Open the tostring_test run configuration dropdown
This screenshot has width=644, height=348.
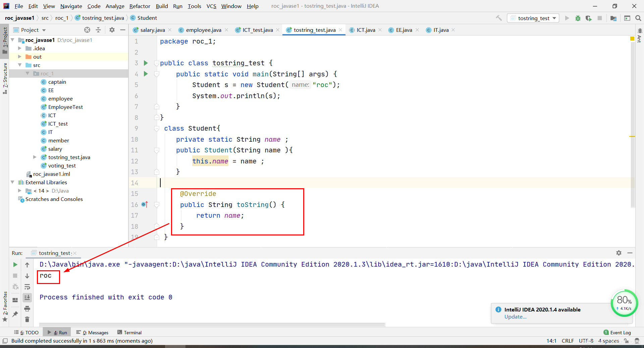[x=533, y=18]
